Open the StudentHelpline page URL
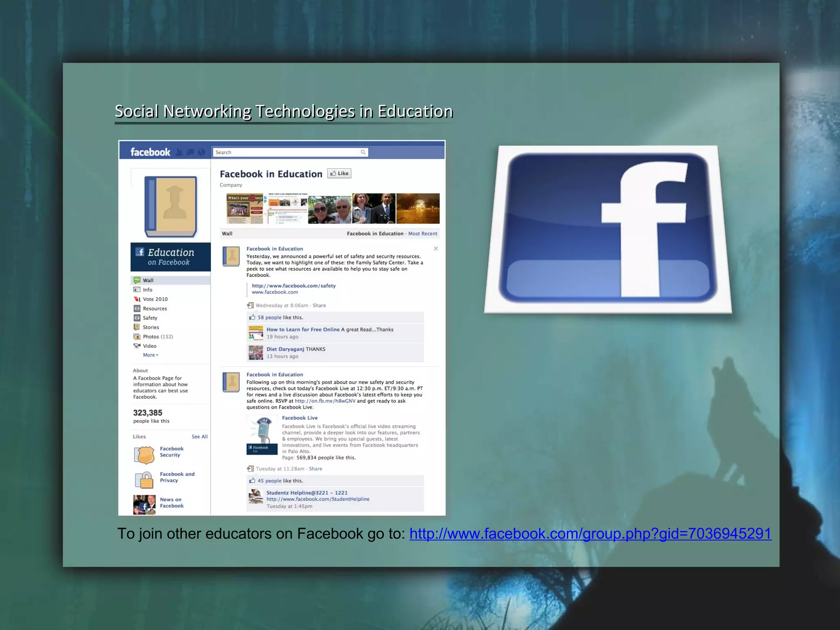This screenshot has height=630, width=840. click(x=318, y=499)
